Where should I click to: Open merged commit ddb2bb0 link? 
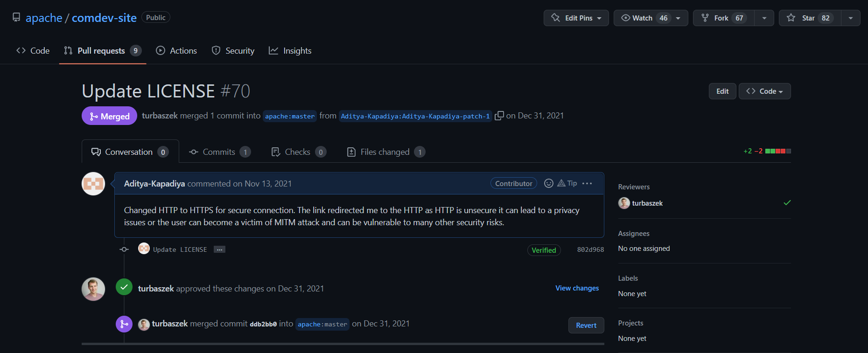coord(263,324)
